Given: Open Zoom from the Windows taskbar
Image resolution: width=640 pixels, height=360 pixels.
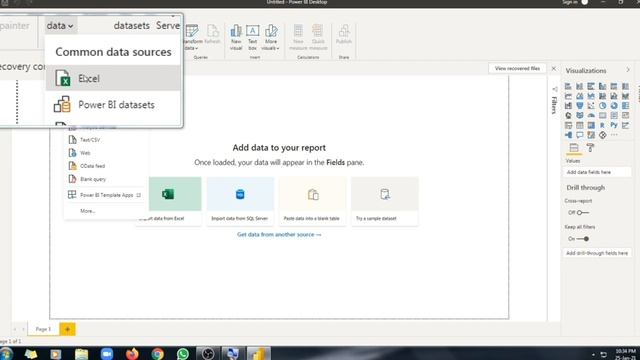Looking at the screenshot, I should click(107, 353).
